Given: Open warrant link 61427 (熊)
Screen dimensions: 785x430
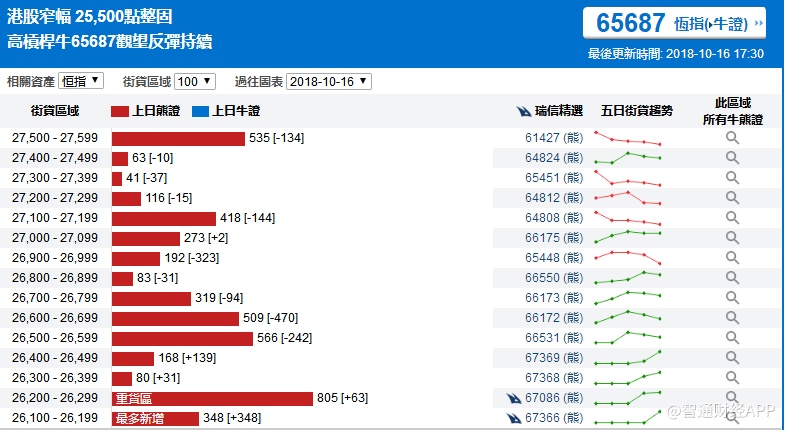Looking at the screenshot, I should click(x=553, y=138).
